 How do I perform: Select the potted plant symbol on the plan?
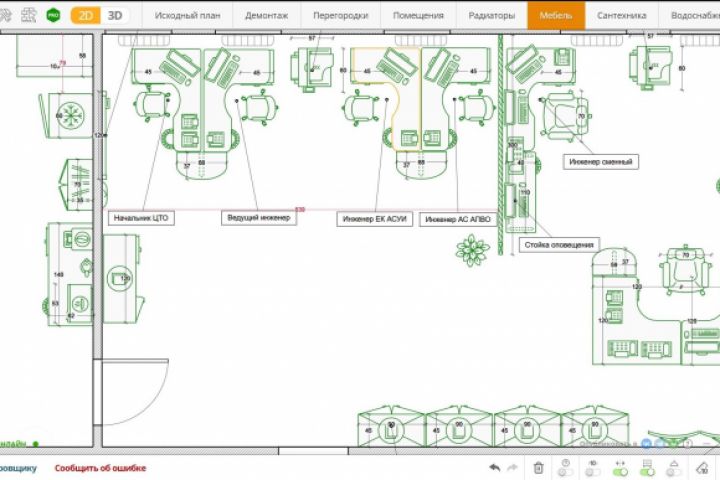click(472, 250)
